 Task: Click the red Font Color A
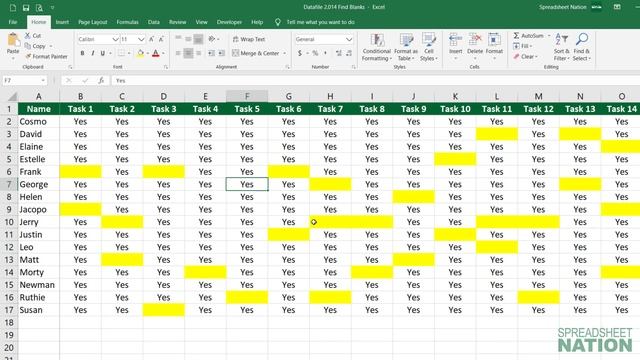pos(156,53)
